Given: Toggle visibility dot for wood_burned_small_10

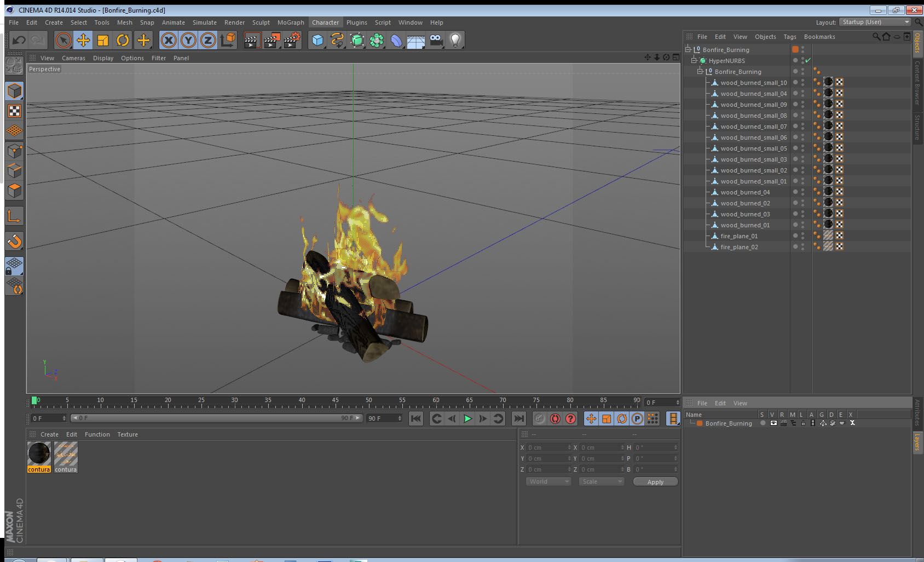Looking at the screenshot, I should [795, 82].
